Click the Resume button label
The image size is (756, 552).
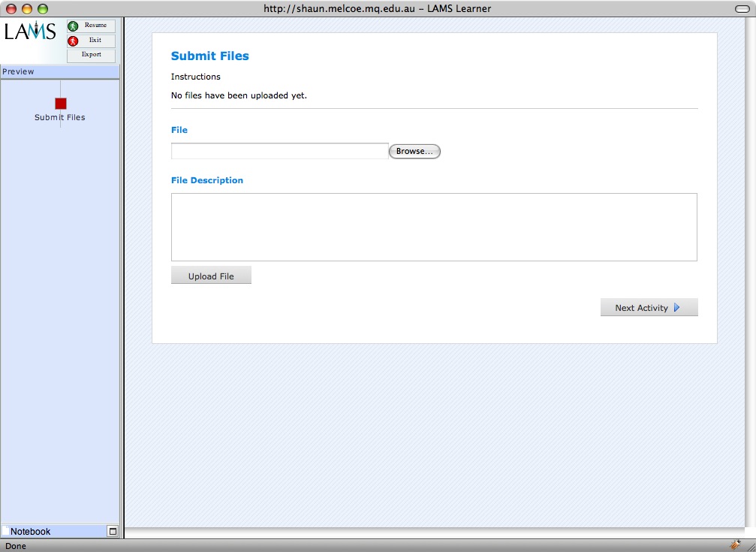(x=96, y=26)
